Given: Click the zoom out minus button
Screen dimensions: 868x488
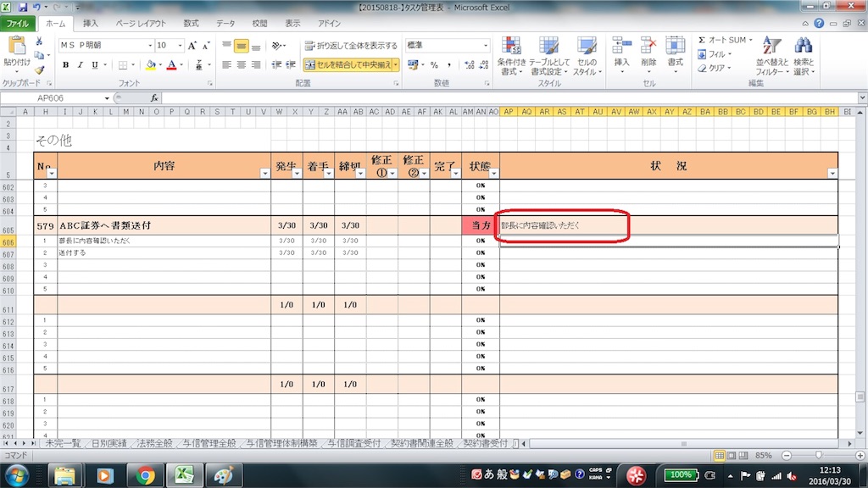Looking at the screenshot, I should click(787, 455).
